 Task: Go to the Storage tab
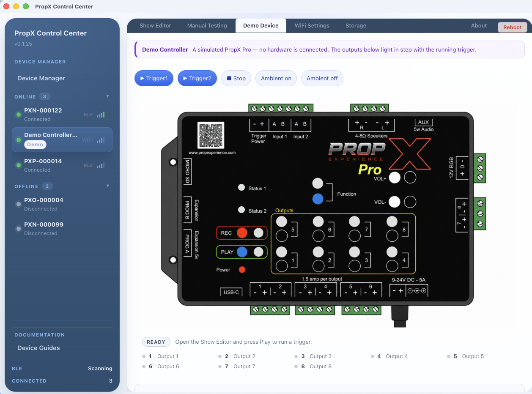356,25
